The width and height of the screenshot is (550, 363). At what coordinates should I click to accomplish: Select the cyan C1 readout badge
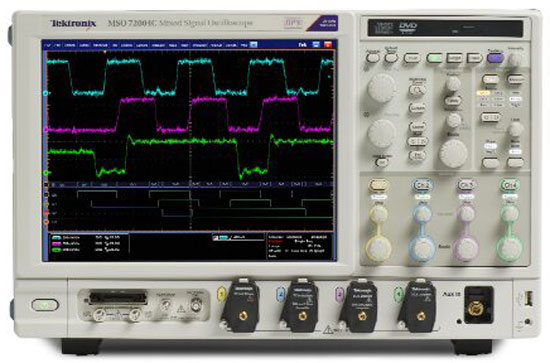coord(56,237)
